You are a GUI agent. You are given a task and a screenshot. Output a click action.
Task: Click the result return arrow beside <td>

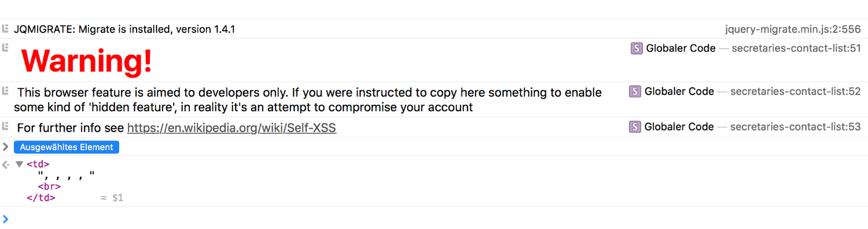click(6, 165)
